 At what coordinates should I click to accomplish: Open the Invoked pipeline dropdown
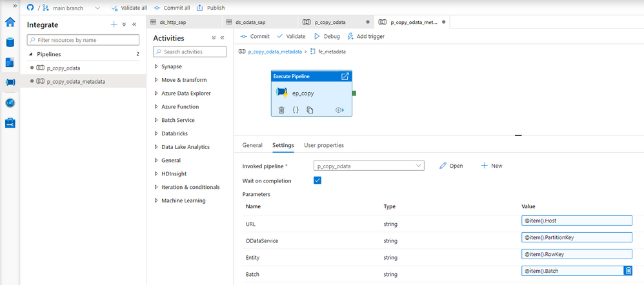tap(368, 166)
